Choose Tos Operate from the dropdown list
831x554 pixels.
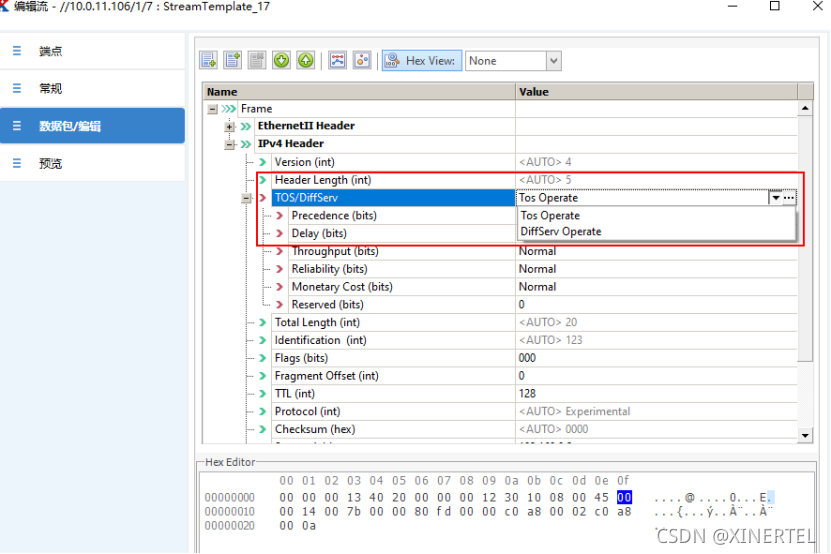(x=656, y=216)
